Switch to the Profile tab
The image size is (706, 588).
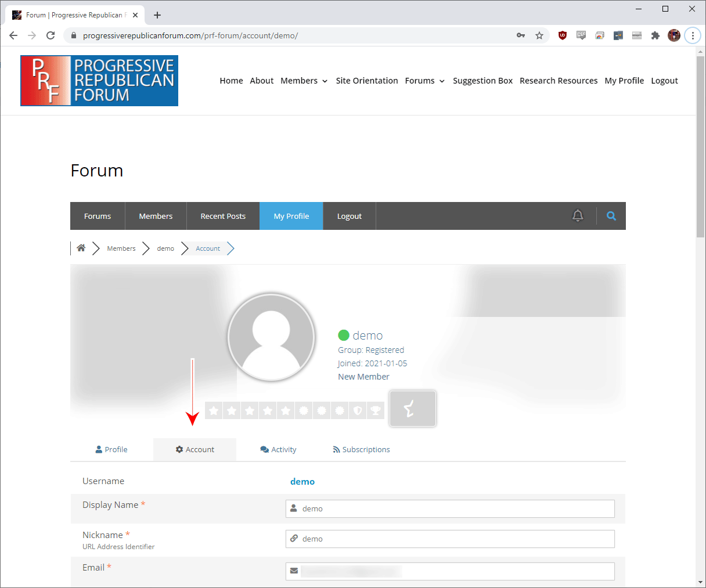(111, 450)
